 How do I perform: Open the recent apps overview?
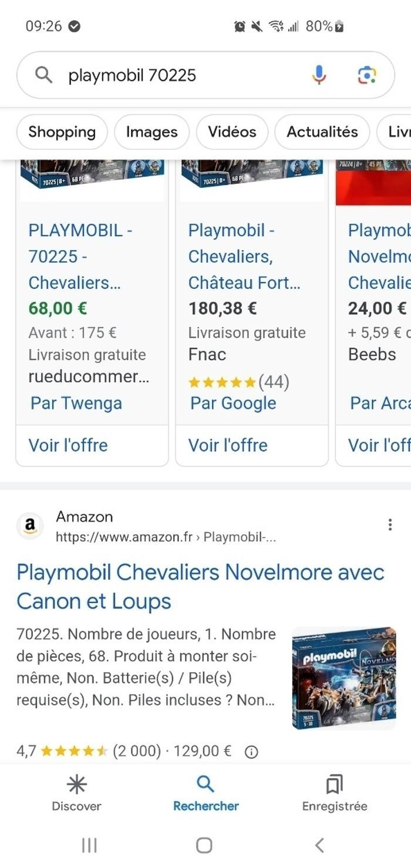[x=88, y=846]
